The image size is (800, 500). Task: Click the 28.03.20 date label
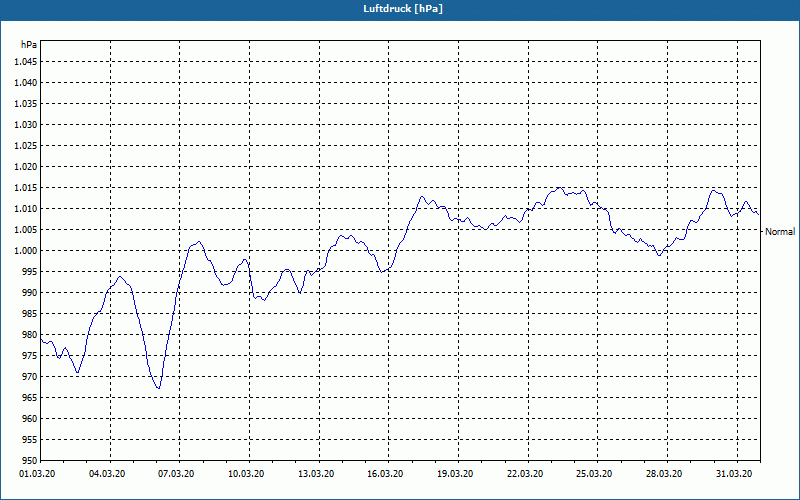click(x=664, y=474)
